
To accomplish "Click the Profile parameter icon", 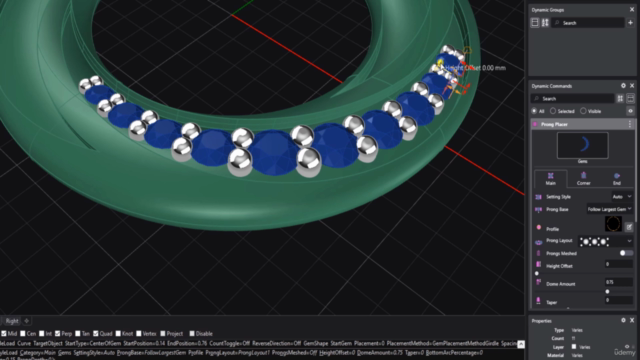I will [x=538, y=227].
